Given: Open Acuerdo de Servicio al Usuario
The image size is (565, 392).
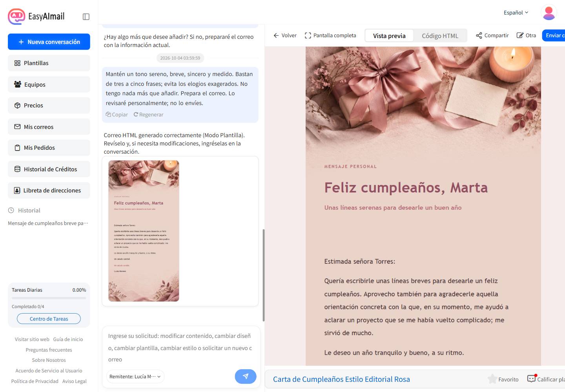Looking at the screenshot, I should click(49, 371).
